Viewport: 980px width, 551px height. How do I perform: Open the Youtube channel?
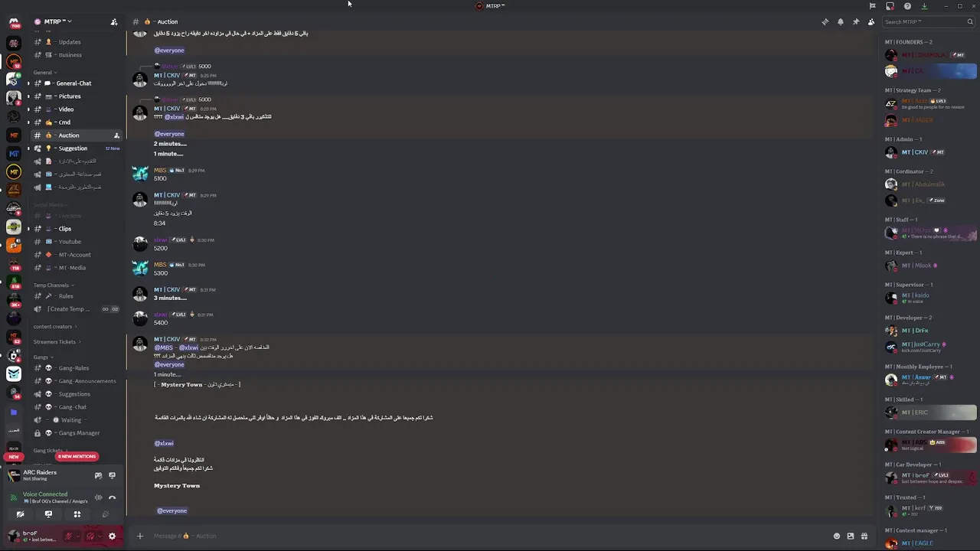pyautogui.click(x=70, y=242)
